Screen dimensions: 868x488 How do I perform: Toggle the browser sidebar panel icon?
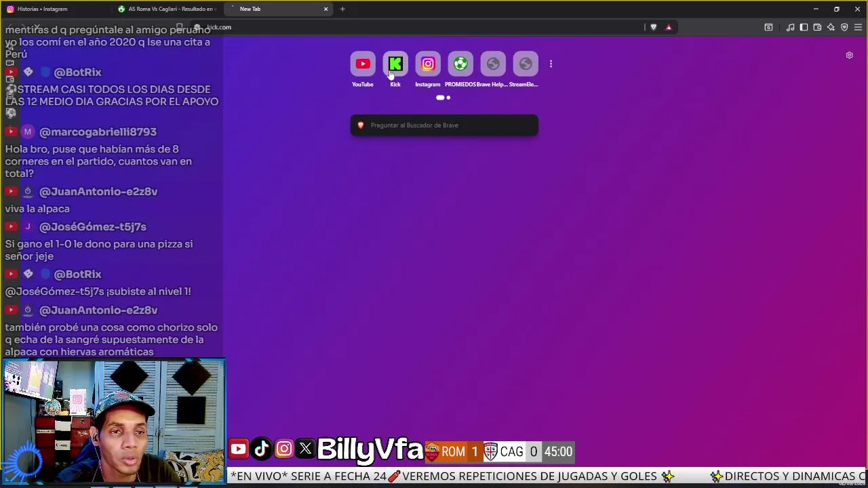click(804, 27)
